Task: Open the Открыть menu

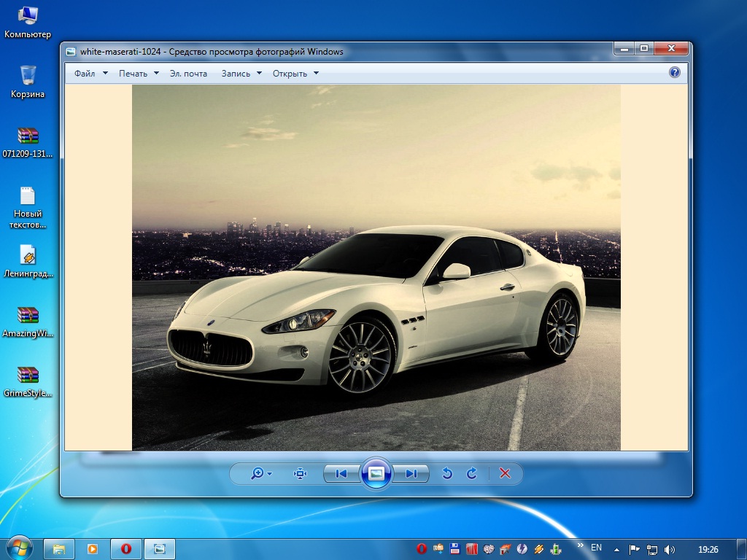Action: pyautogui.click(x=295, y=74)
